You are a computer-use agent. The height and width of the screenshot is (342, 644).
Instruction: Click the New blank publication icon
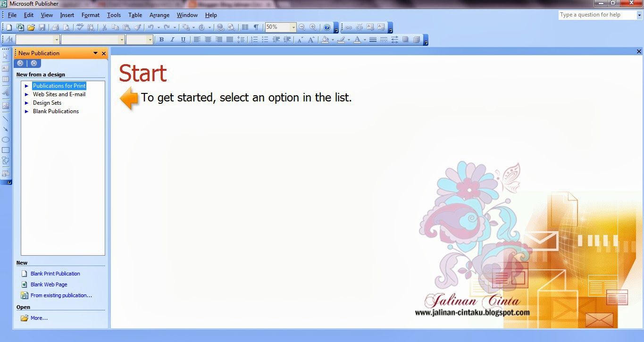coord(9,27)
